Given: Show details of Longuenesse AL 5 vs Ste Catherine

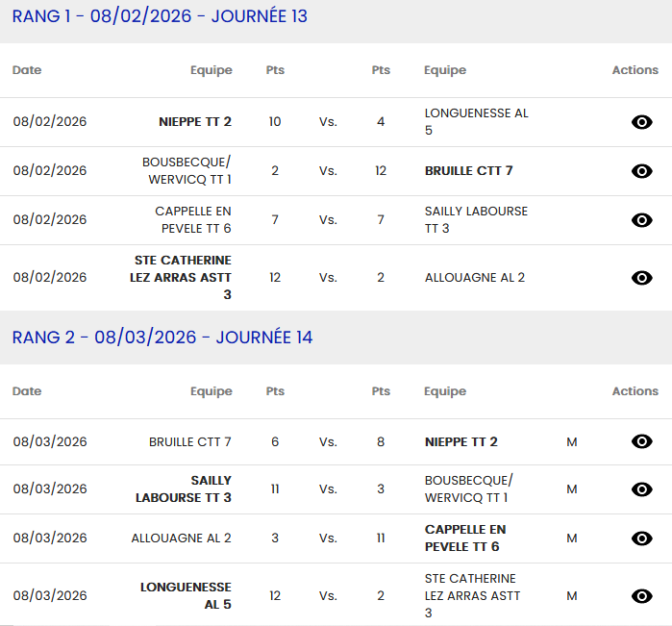Looking at the screenshot, I should (x=641, y=596).
